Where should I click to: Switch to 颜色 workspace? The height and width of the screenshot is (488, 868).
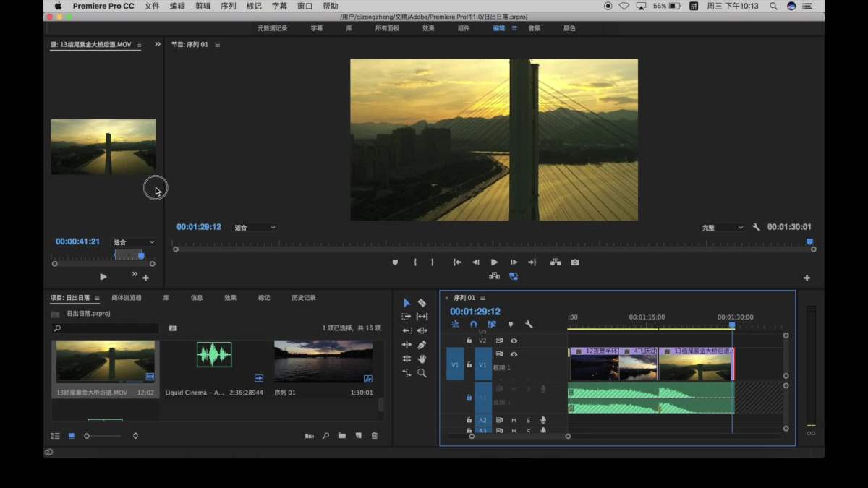click(x=569, y=28)
